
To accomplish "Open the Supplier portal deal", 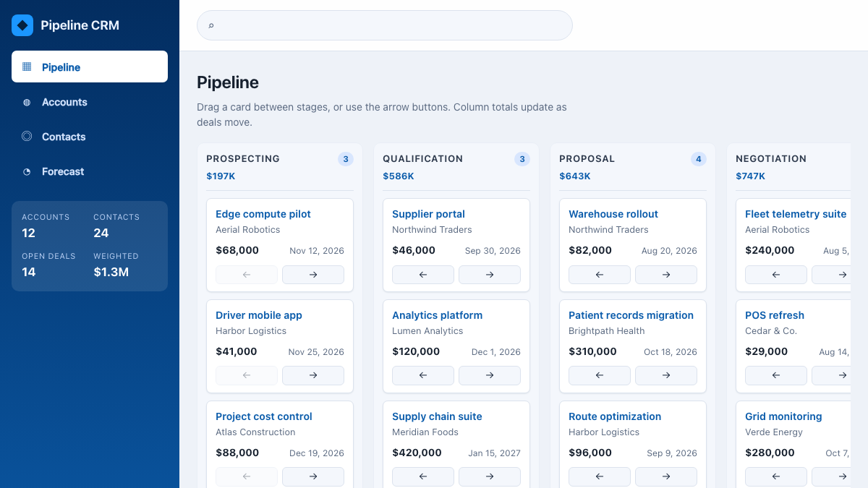I will click(428, 214).
